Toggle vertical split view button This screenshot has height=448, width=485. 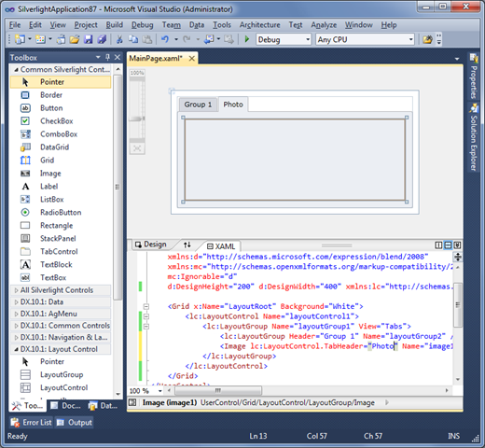(x=438, y=245)
